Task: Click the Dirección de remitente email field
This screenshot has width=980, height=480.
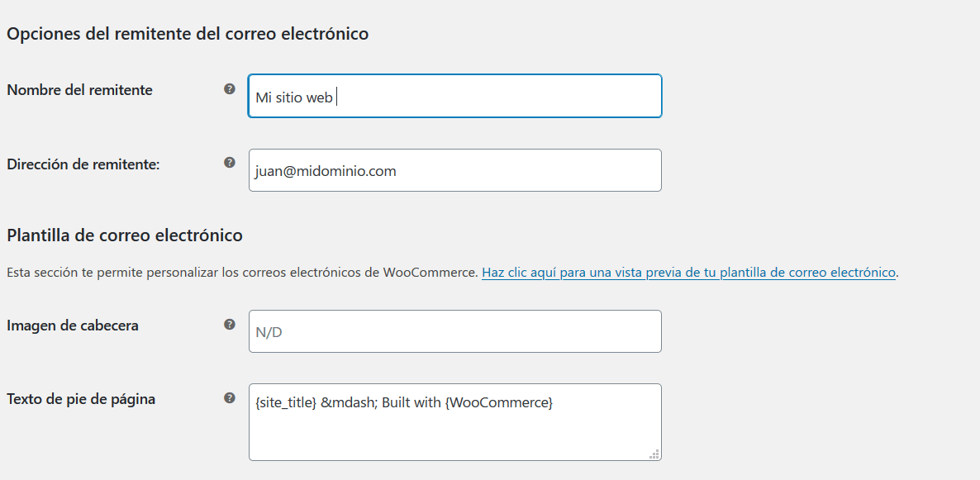Action: [455, 170]
